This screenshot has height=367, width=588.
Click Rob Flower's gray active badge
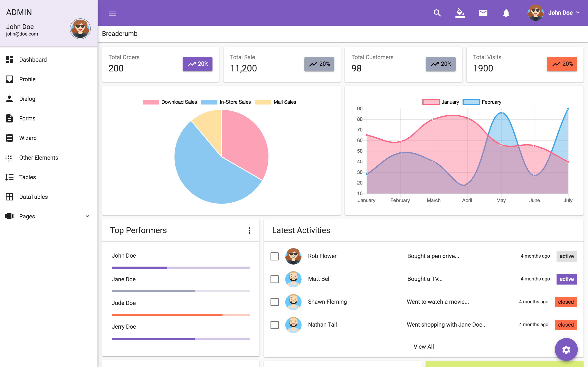(567, 256)
